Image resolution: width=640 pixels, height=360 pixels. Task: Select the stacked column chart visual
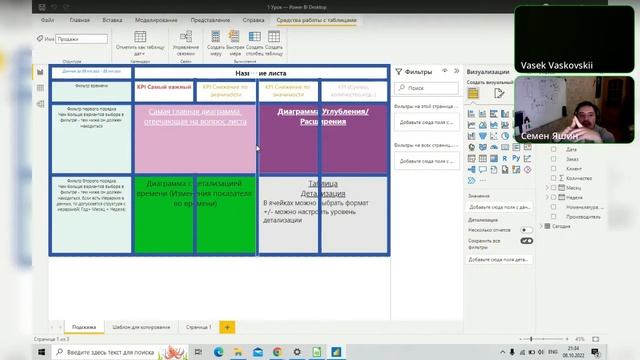[x=482, y=113]
